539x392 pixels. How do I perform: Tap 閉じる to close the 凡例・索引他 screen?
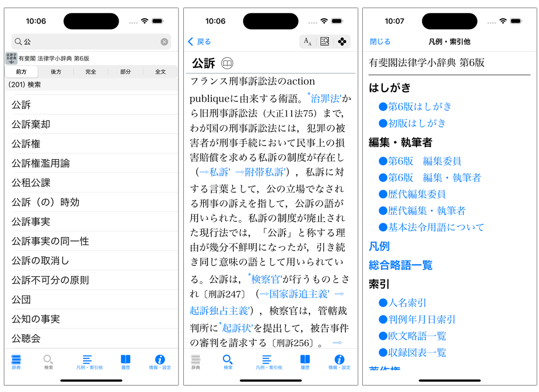coord(380,42)
